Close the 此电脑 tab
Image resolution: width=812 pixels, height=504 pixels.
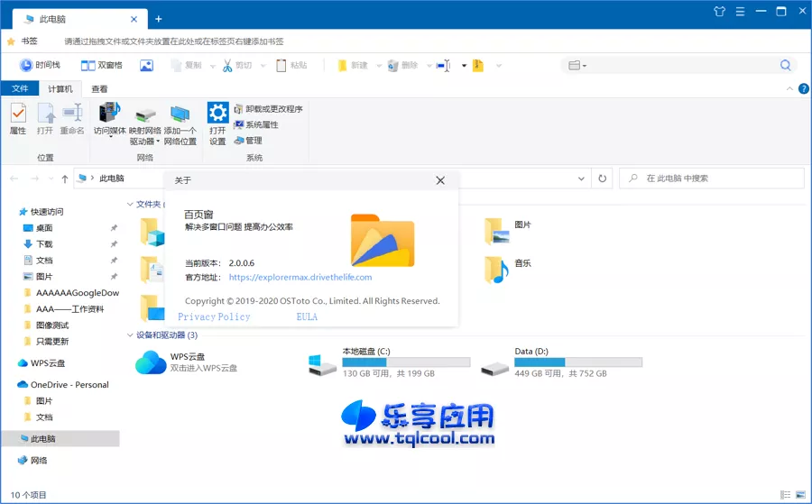point(134,19)
